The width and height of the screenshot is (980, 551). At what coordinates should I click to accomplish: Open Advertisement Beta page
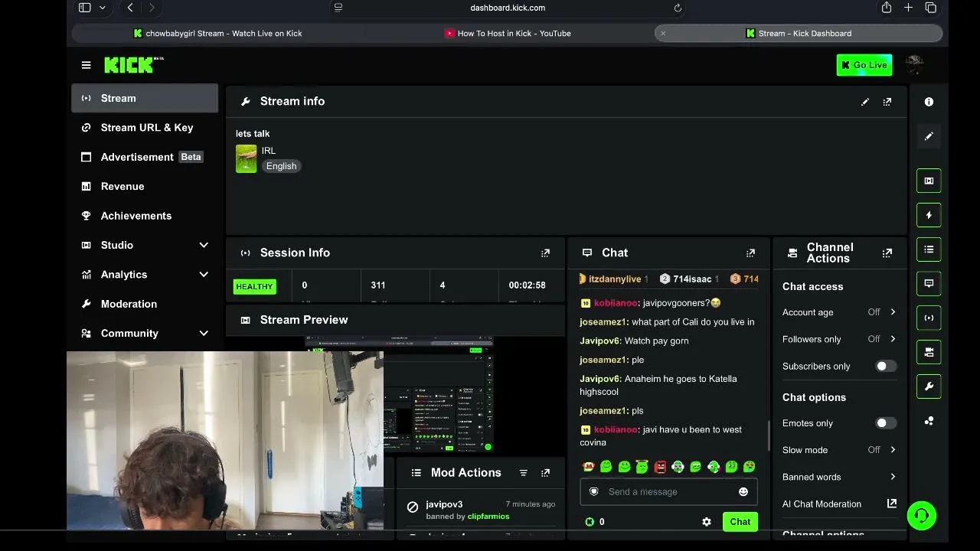(145, 157)
